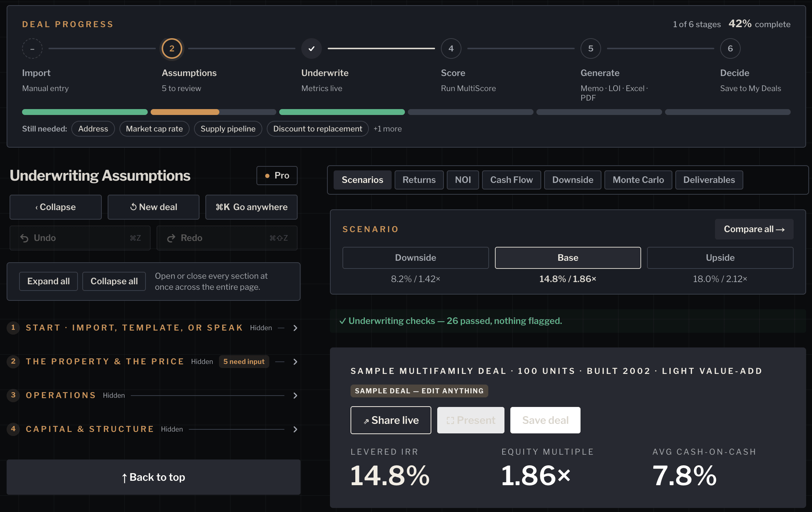Click the Levered IRR value 14.8%
The height and width of the screenshot is (512, 812).
(x=390, y=476)
